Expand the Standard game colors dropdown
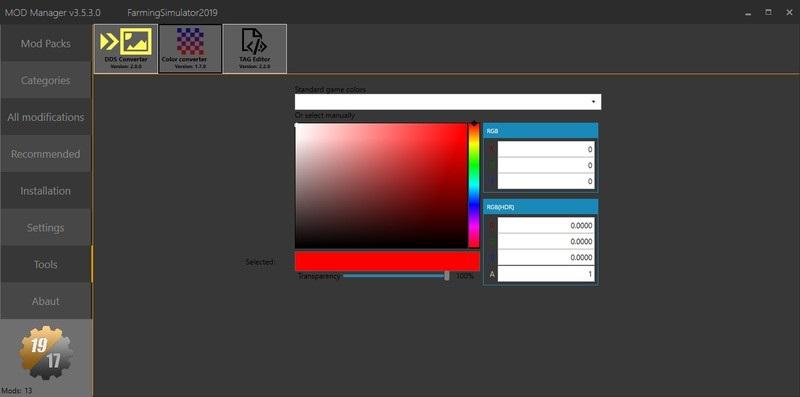800x397 pixels. pyautogui.click(x=447, y=102)
